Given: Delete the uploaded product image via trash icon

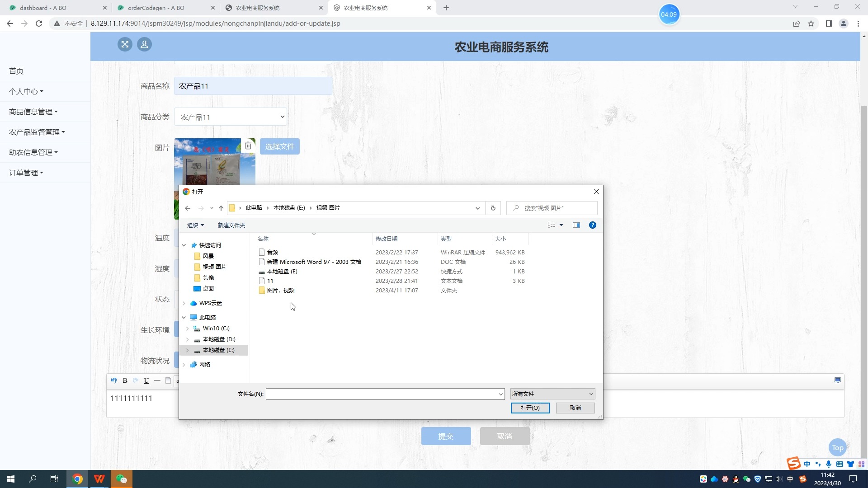Looking at the screenshot, I should click(248, 145).
